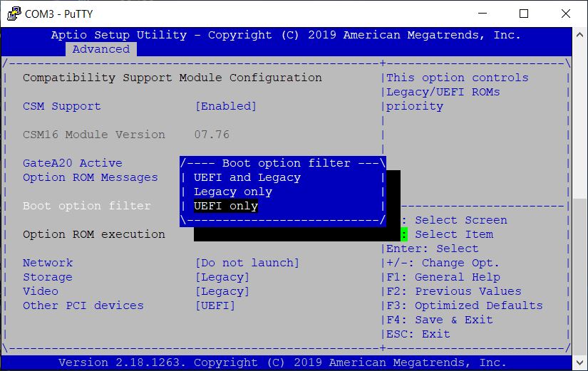
Task: Open Storage [Legacy] value
Action: [222, 277]
